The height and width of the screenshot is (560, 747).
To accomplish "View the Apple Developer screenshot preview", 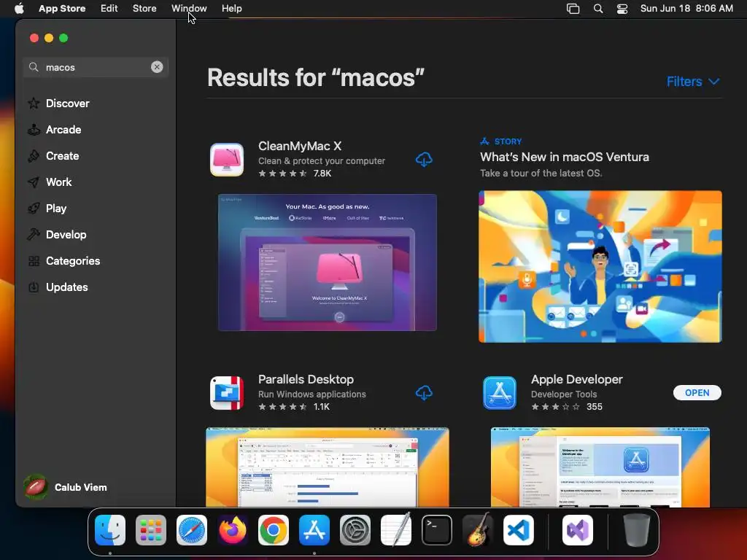I will (x=600, y=467).
